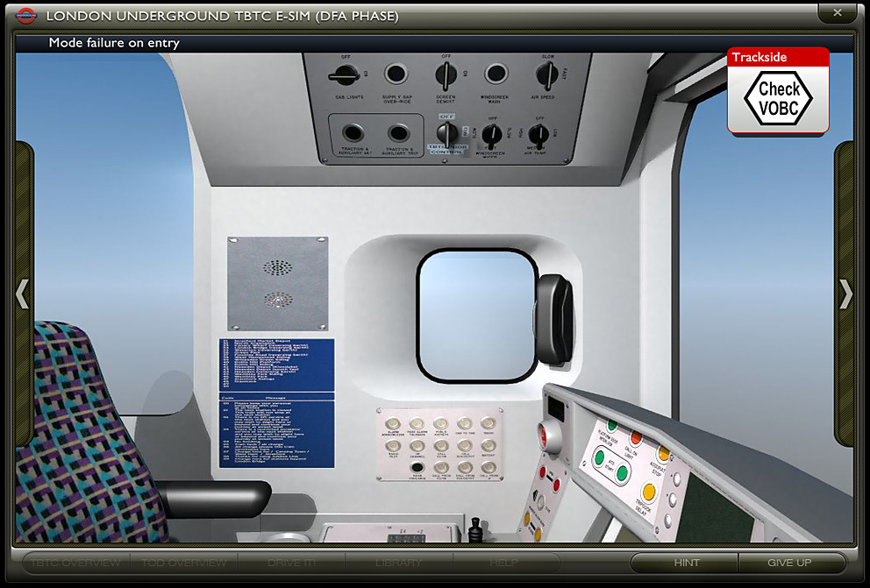
Task: Toggle the Cab Lights switch on
Action: click(x=343, y=75)
